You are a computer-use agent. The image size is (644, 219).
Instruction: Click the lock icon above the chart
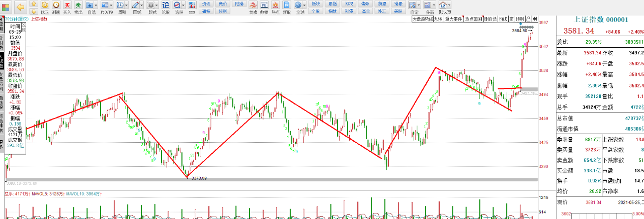[x=527, y=19]
